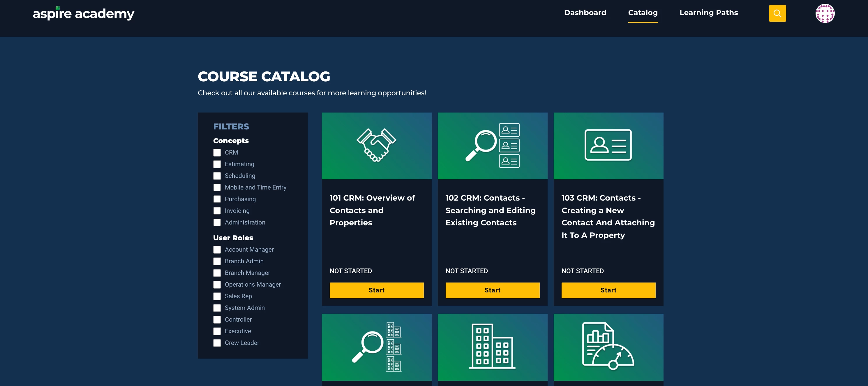Start the 103 CRM Creating New Contact course
This screenshot has height=386, width=868.
608,290
